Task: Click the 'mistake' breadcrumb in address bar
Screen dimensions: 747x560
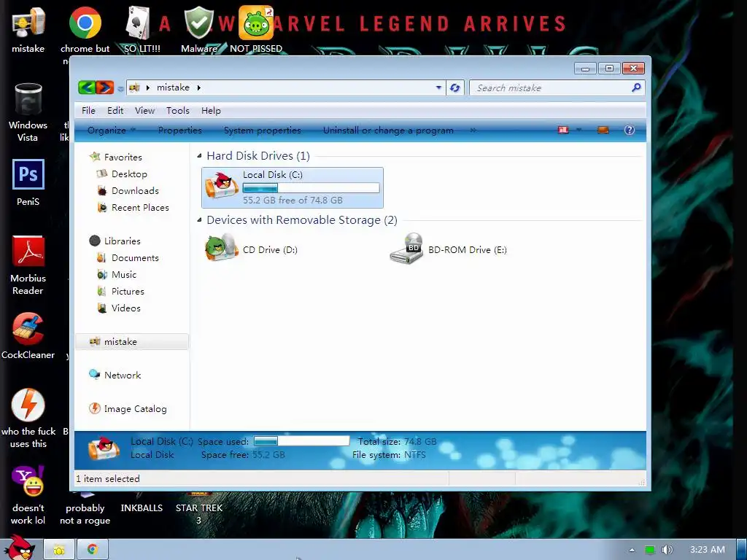Action: point(173,87)
